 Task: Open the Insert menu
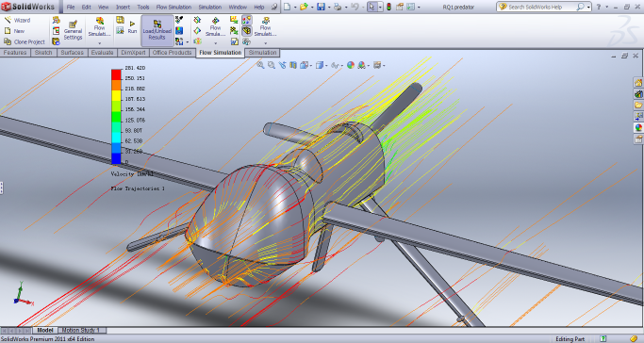point(123,7)
